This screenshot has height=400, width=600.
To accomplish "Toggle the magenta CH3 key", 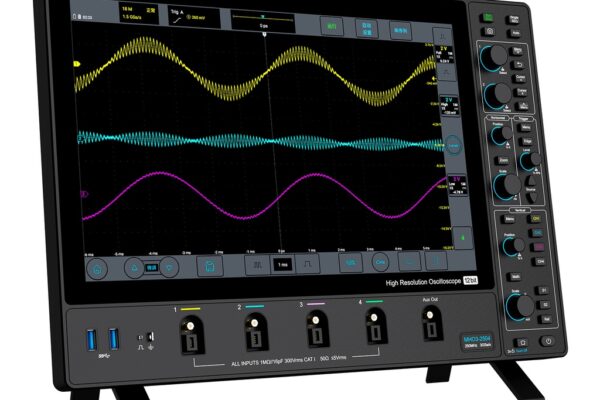I will 538,247.
